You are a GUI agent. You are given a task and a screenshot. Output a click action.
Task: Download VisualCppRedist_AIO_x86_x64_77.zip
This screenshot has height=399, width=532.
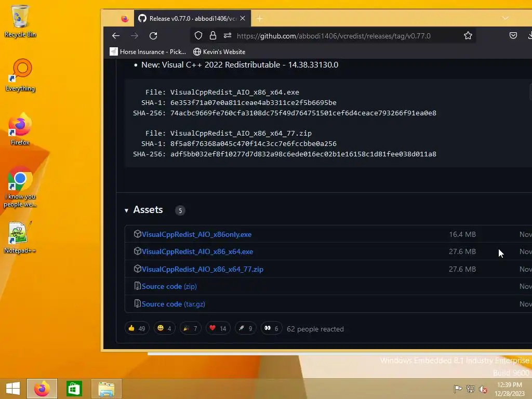(202, 270)
